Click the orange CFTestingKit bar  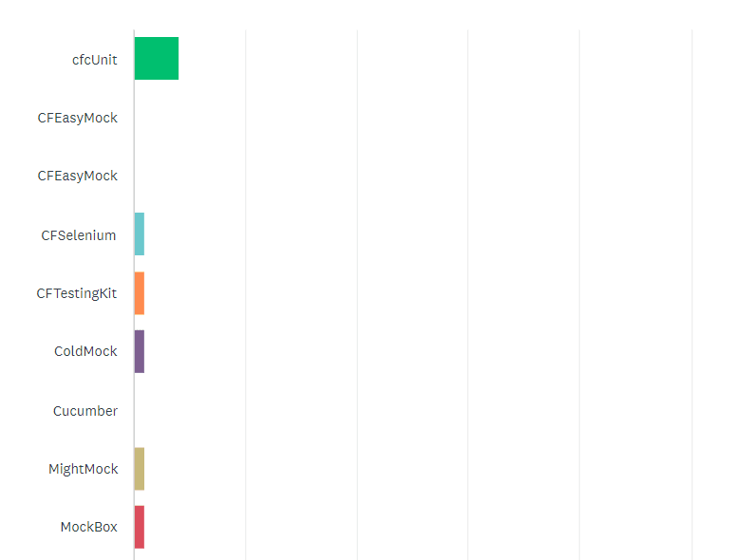click(140, 293)
